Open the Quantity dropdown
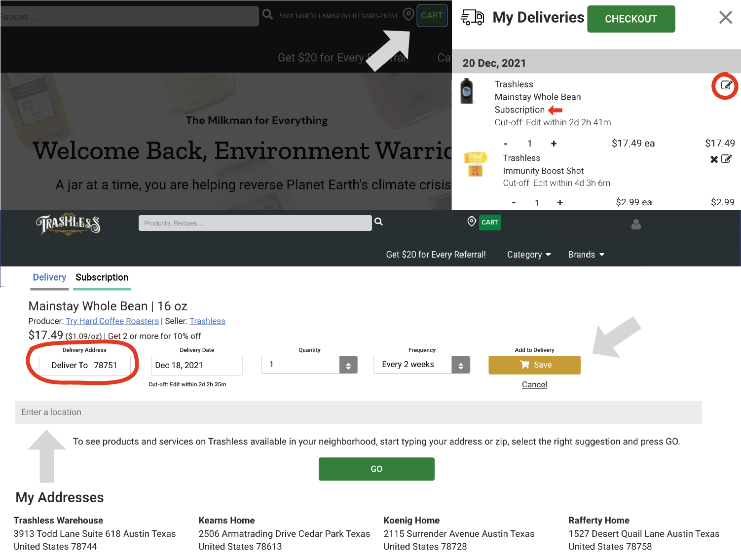Image resolution: width=741 pixels, height=560 pixels. [309, 365]
